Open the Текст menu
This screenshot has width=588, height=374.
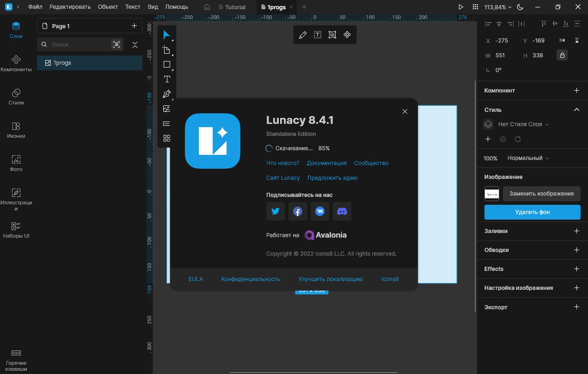point(133,7)
